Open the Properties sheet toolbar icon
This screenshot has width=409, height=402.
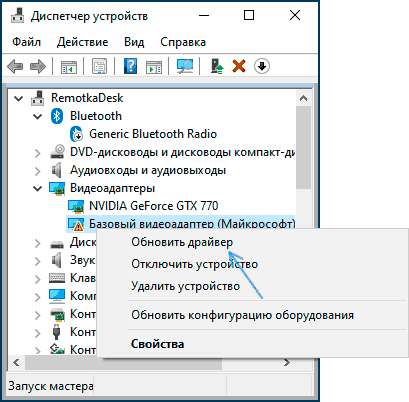pyautogui.click(x=100, y=66)
